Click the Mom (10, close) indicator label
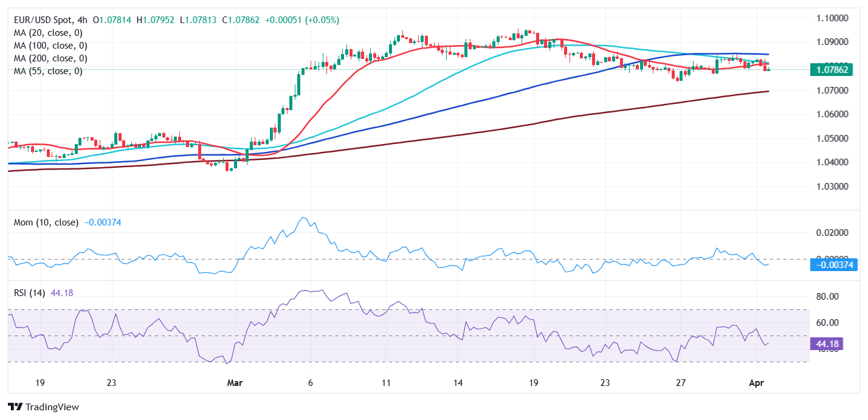 pyautogui.click(x=46, y=222)
